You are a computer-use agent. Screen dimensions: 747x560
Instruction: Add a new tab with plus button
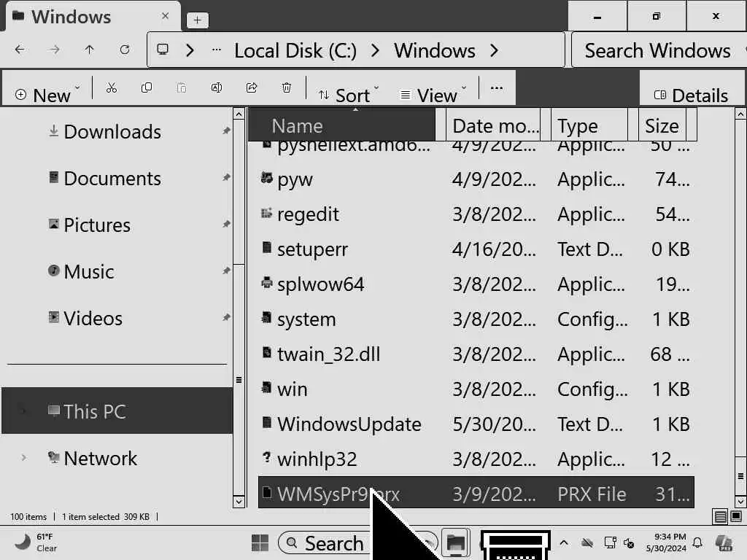pyautogui.click(x=197, y=20)
